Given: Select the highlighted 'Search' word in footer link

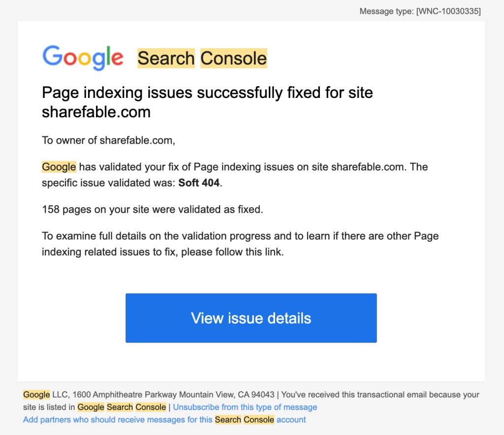Looking at the screenshot, I should coord(227,419).
